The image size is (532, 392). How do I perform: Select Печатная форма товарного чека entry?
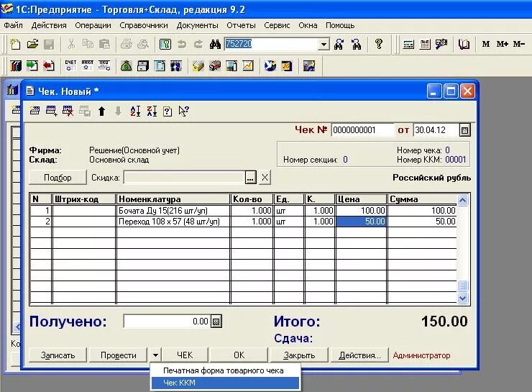click(225, 370)
